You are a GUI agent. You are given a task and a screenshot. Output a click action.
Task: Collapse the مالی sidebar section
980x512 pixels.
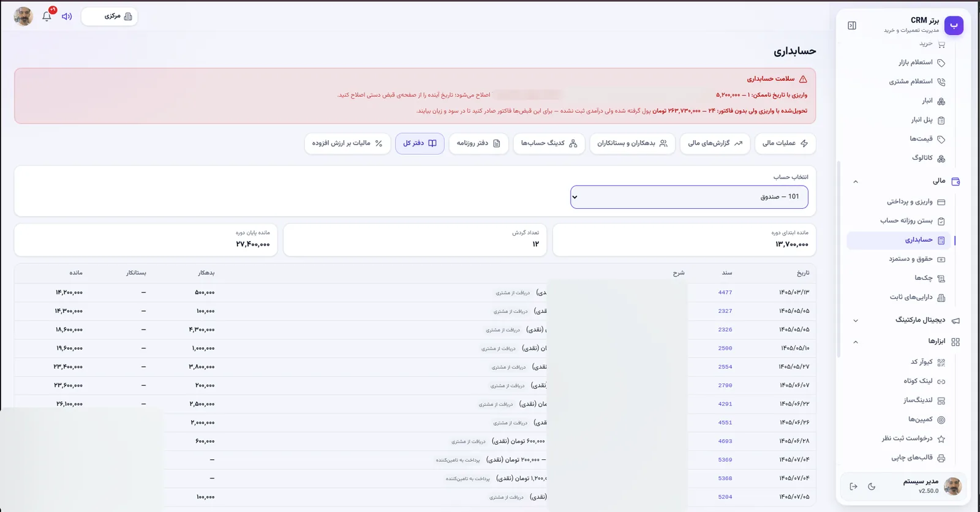coord(856,182)
